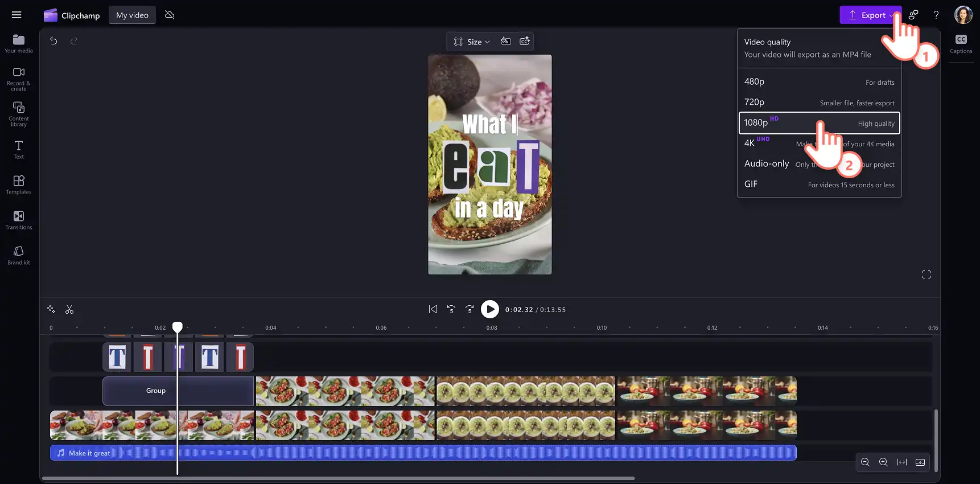Open Content library panel
Screen dimensions: 980x484
(x=19, y=114)
